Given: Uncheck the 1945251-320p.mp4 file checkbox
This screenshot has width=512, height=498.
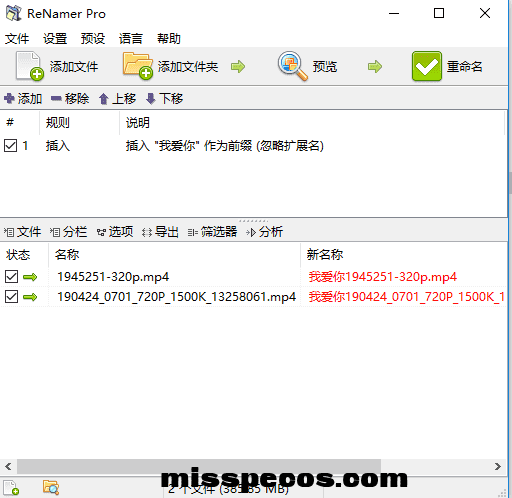Looking at the screenshot, I should [11, 276].
